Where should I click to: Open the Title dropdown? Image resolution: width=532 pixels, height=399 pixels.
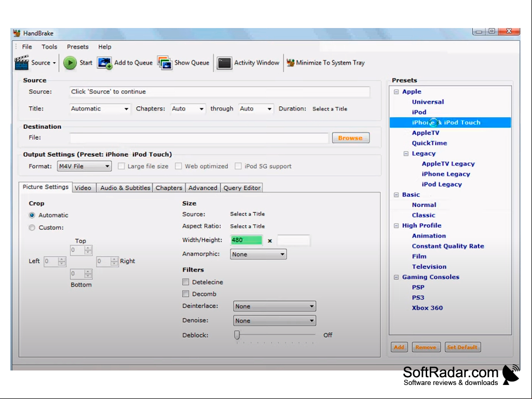tap(100, 109)
